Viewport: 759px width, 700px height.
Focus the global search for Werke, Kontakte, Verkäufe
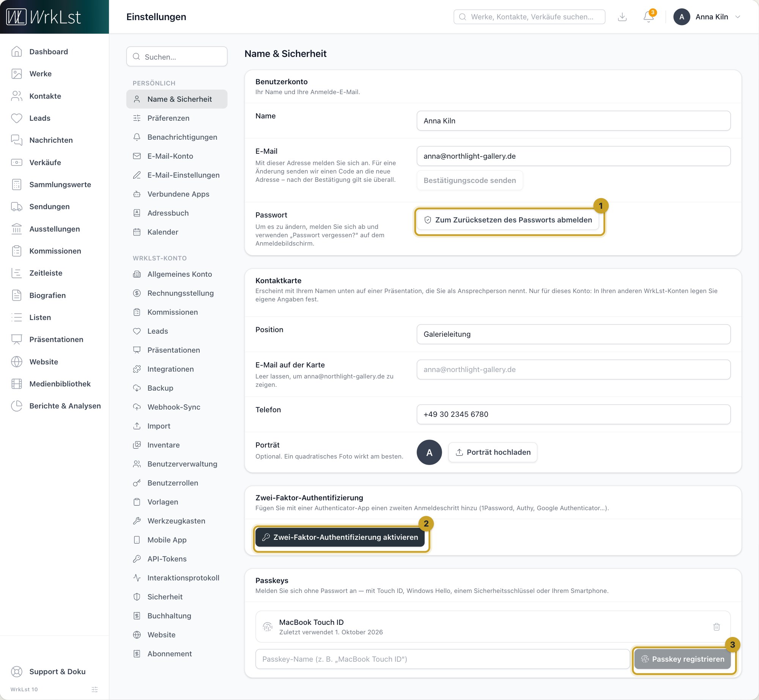pos(529,17)
